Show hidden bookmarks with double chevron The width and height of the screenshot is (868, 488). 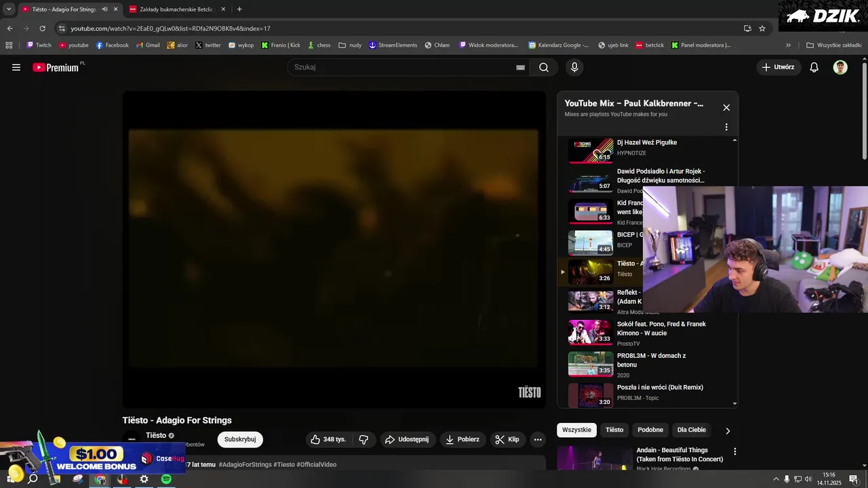click(x=788, y=45)
